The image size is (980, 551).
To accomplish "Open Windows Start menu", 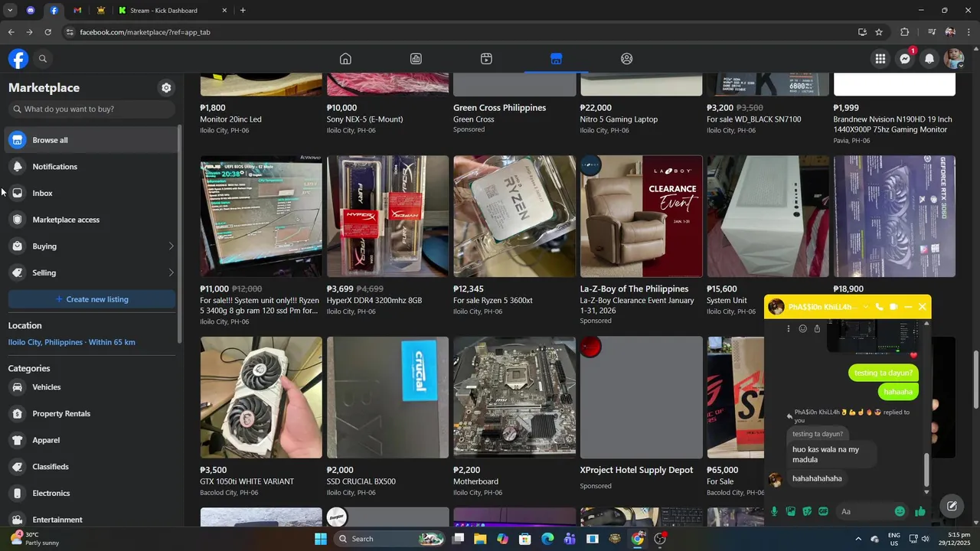I will 321,539.
